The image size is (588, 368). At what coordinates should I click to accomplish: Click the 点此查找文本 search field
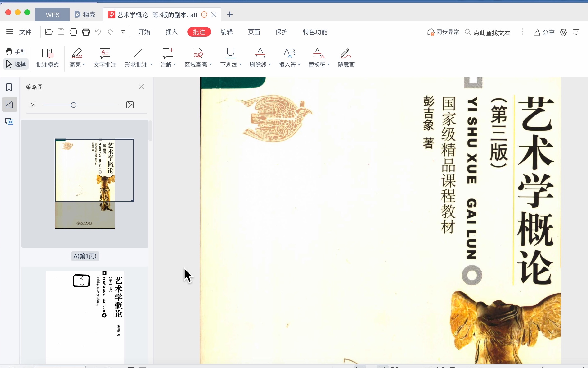click(488, 32)
